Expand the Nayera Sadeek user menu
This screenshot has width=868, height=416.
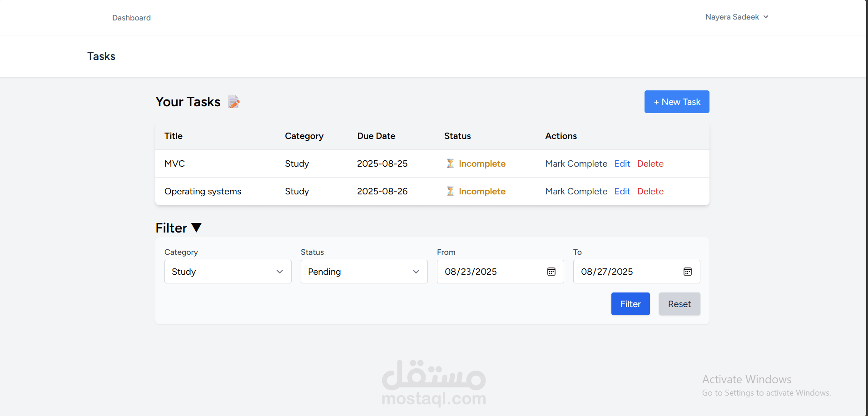click(737, 17)
